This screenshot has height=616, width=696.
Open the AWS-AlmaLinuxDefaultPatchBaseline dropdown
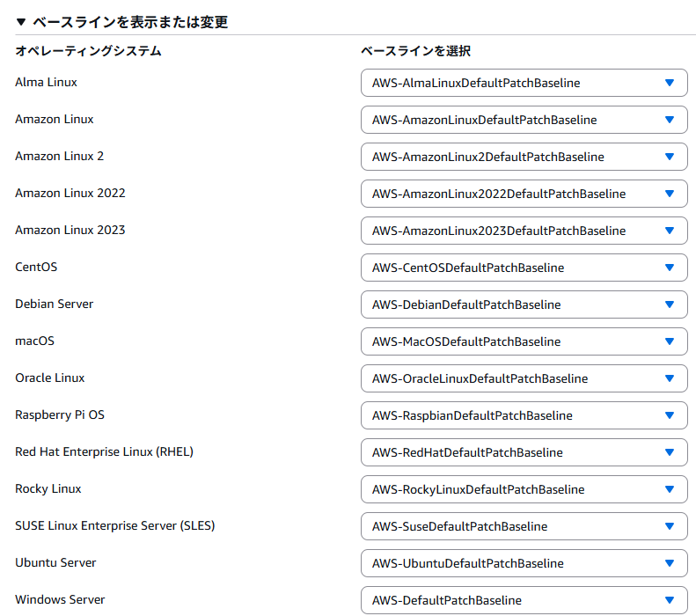tap(524, 83)
